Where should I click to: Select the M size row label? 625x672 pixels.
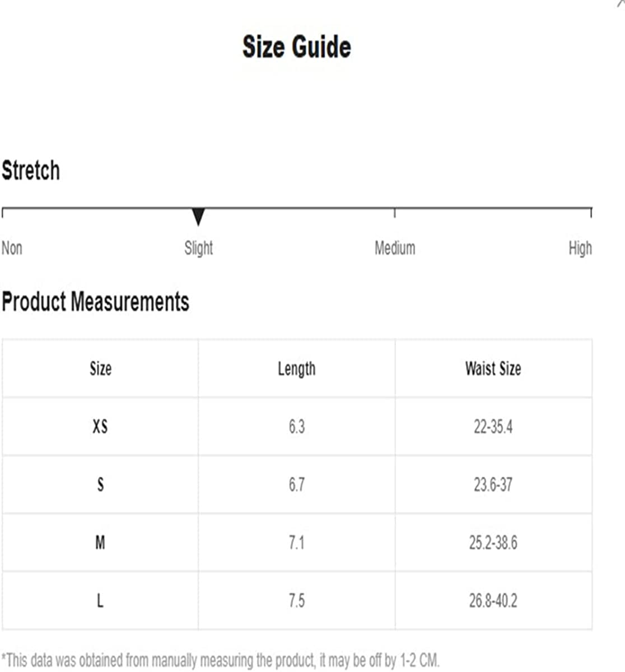click(x=100, y=543)
